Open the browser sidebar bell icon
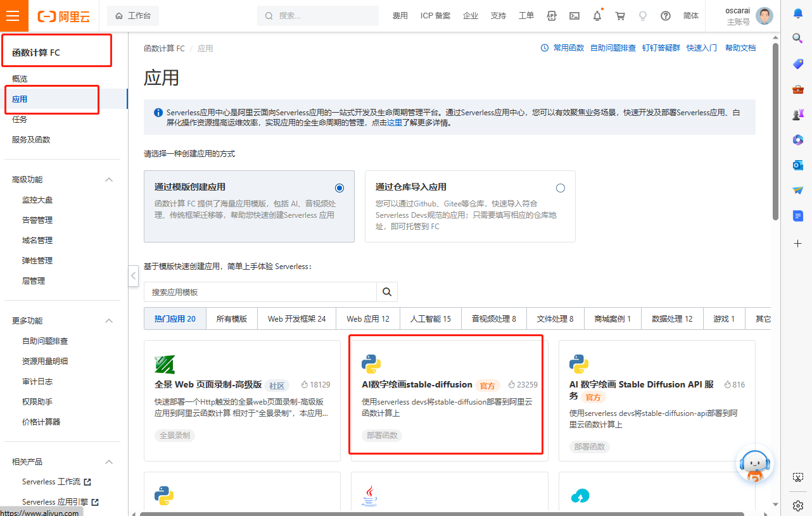 [798, 13]
